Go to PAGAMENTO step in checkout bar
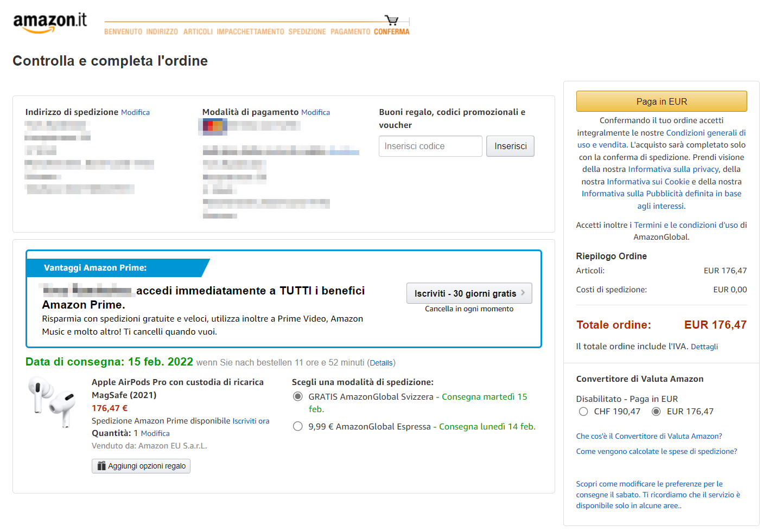The image size is (763, 532). pos(350,32)
